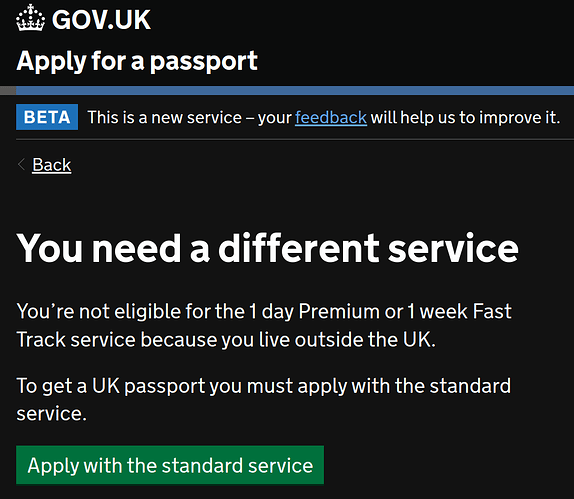Click the word 'service.' ending second paragraph
The height and width of the screenshot is (499, 574).
[x=52, y=414]
